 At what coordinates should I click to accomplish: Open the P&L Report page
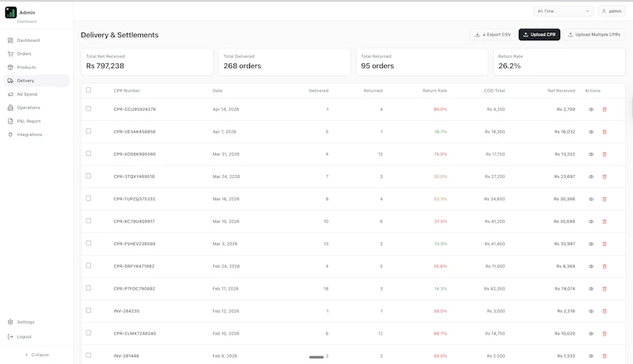(36, 121)
